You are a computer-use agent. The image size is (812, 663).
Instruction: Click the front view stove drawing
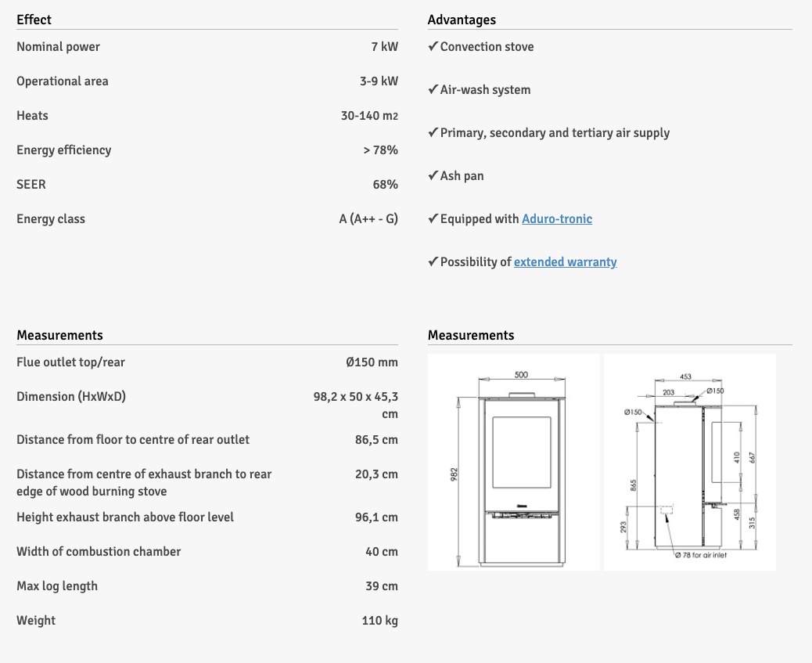[x=513, y=462]
